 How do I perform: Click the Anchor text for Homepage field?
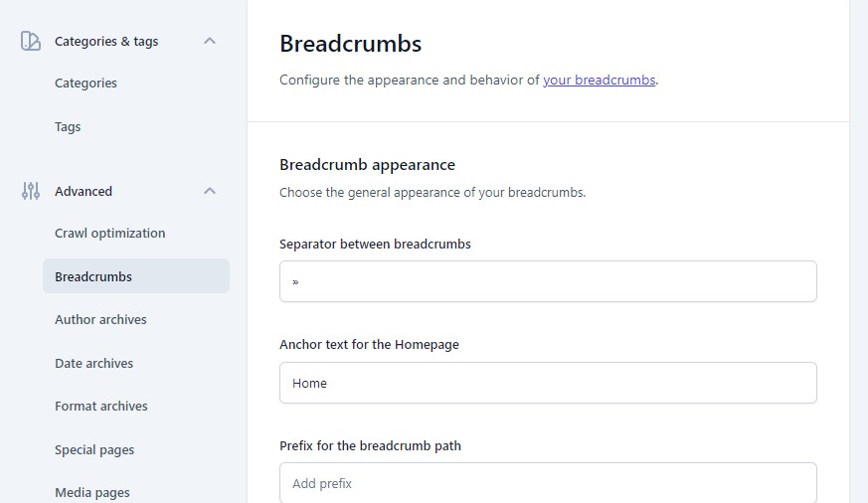pos(548,383)
